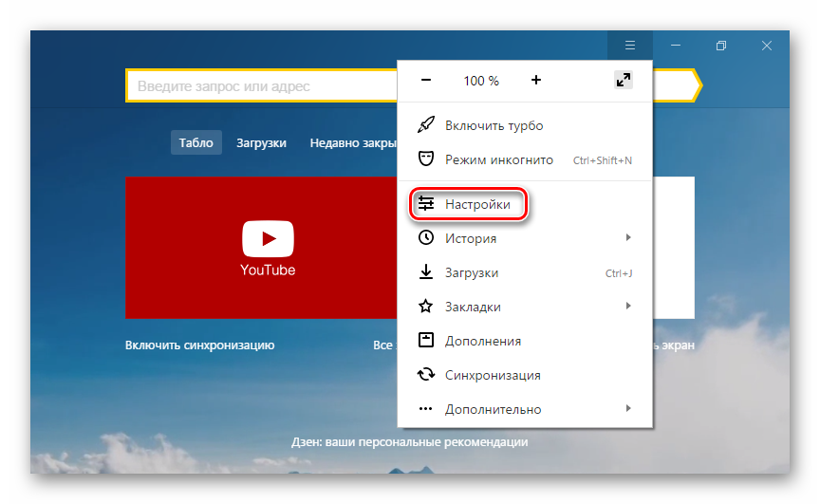
Task: Click the hamburger menu icon in title bar
Action: tap(629, 45)
